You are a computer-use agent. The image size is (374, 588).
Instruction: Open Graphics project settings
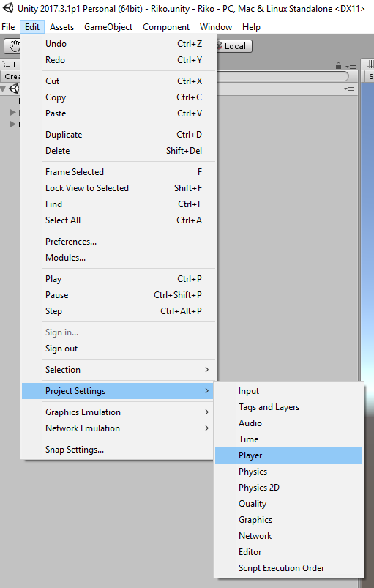(x=288, y=520)
